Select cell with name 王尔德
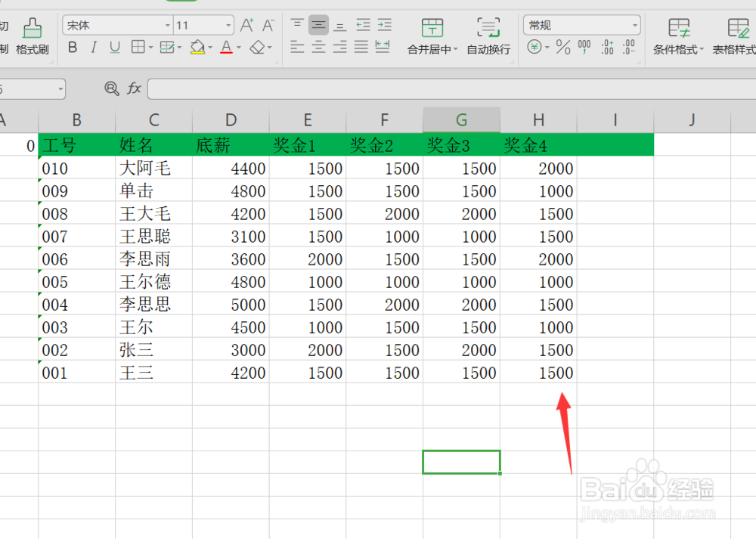This screenshot has width=756, height=539. [x=153, y=281]
